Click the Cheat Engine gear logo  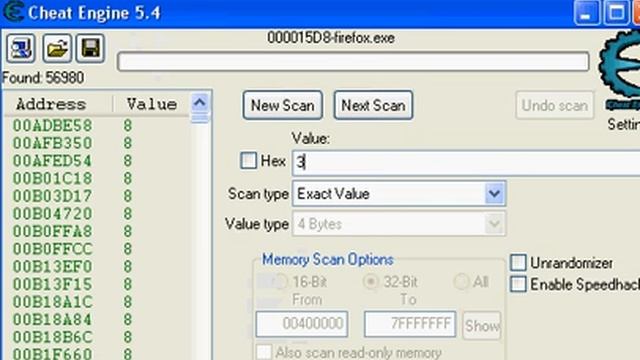(620, 70)
